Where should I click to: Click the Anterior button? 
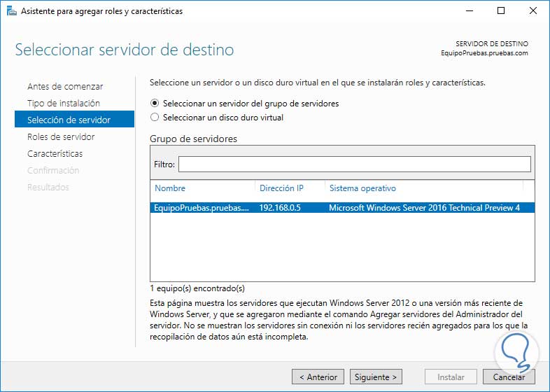tap(318, 377)
